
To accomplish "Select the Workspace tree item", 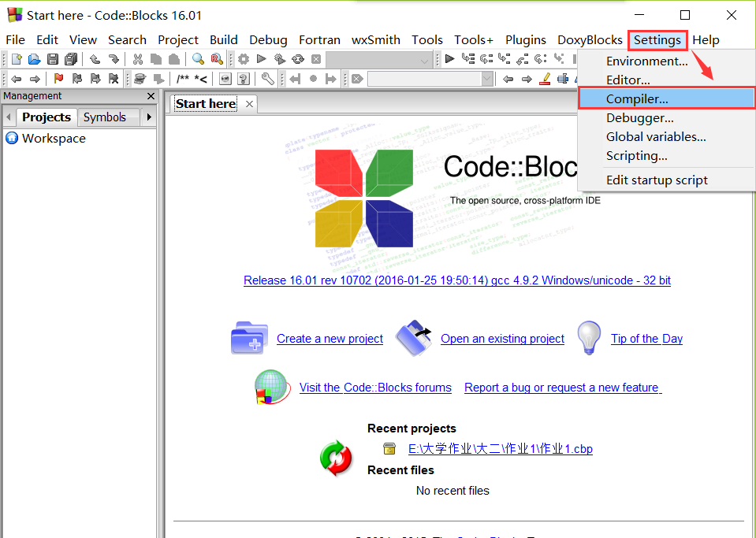I will pos(54,139).
